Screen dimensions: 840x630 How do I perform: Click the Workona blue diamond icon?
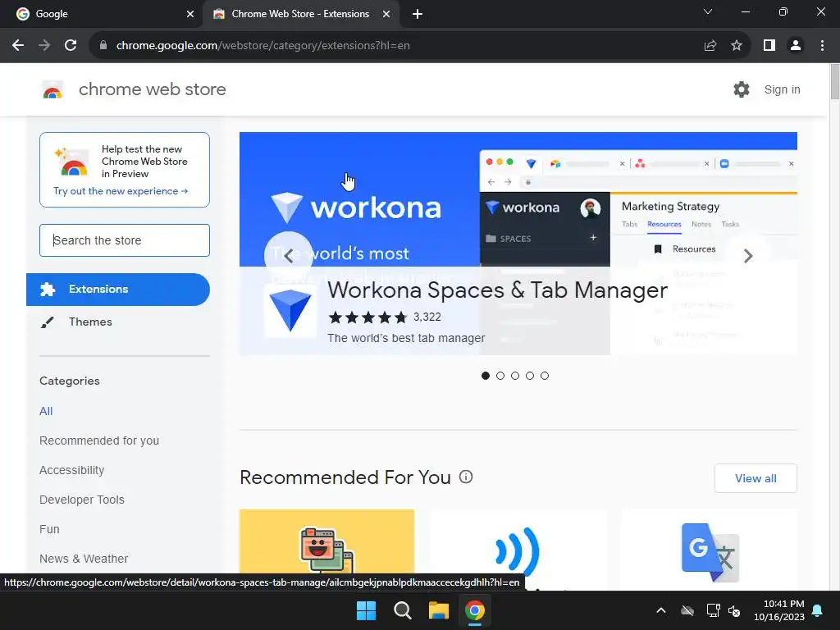(x=290, y=311)
